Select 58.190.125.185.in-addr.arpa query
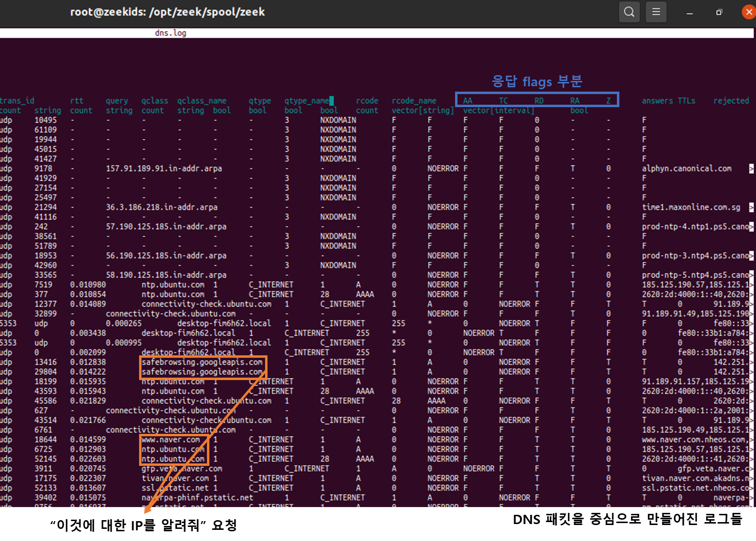The height and width of the screenshot is (541, 756). click(166, 275)
